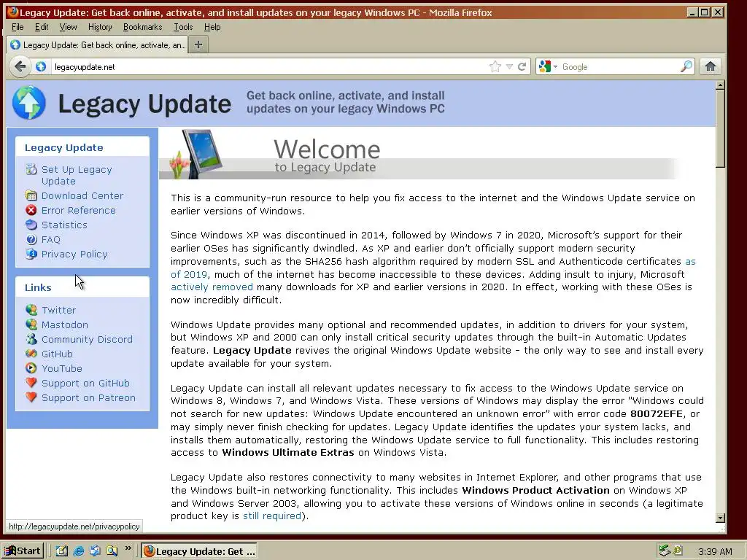747x560 pixels.
Task: Click the Community Discord icon
Action: click(31, 339)
